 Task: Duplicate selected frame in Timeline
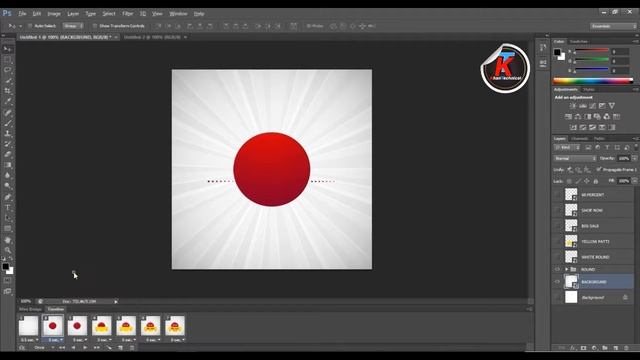(x=120, y=348)
